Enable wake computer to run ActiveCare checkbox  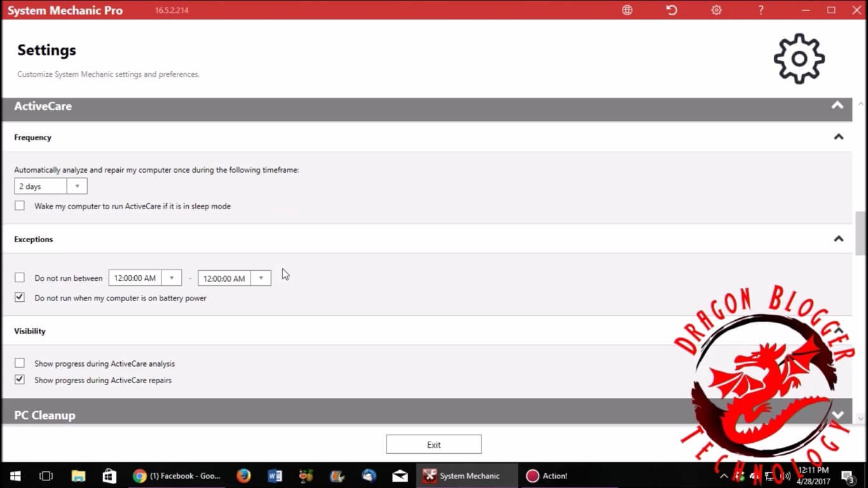click(x=20, y=206)
